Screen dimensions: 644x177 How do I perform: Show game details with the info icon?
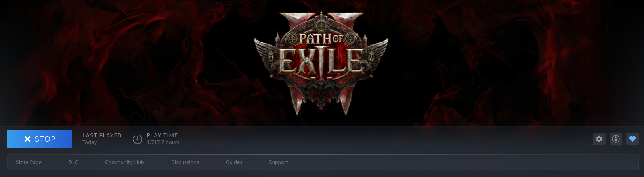click(616, 139)
